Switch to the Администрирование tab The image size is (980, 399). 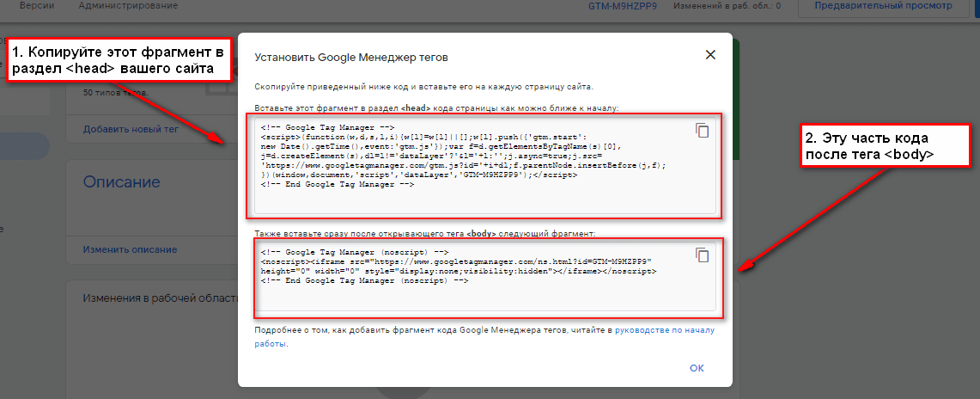tap(128, 6)
